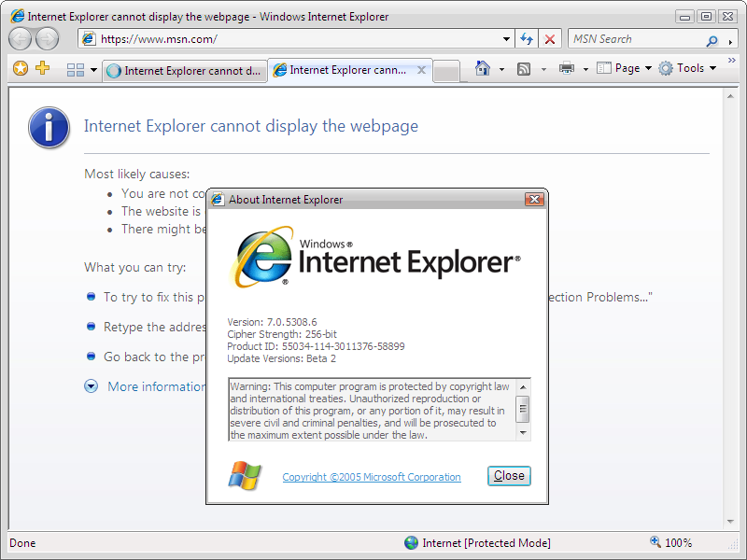This screenshot has width=747, height=560.
Task: Click the error page heading text
Action: point(251,126)
